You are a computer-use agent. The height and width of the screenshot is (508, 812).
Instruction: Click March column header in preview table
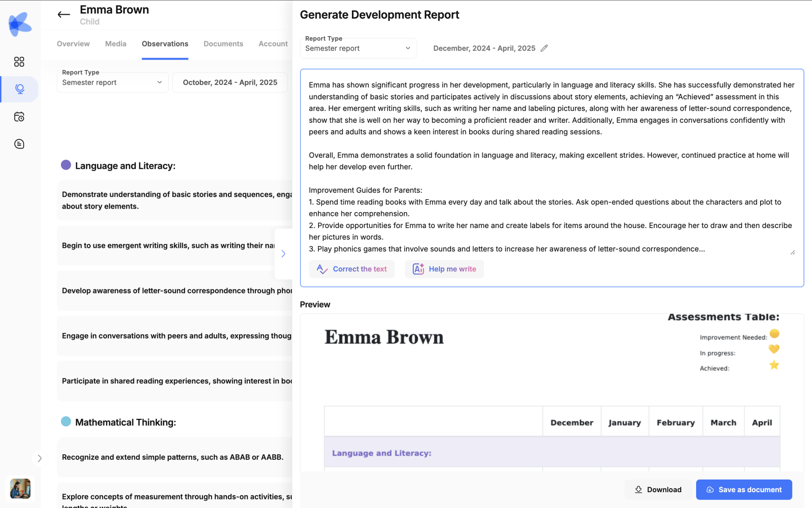723,422
